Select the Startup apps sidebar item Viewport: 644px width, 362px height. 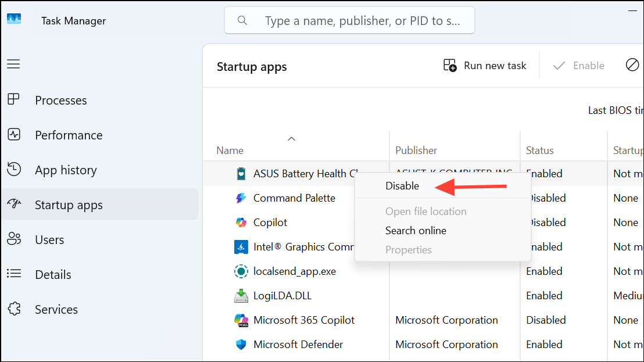(100, 205)
